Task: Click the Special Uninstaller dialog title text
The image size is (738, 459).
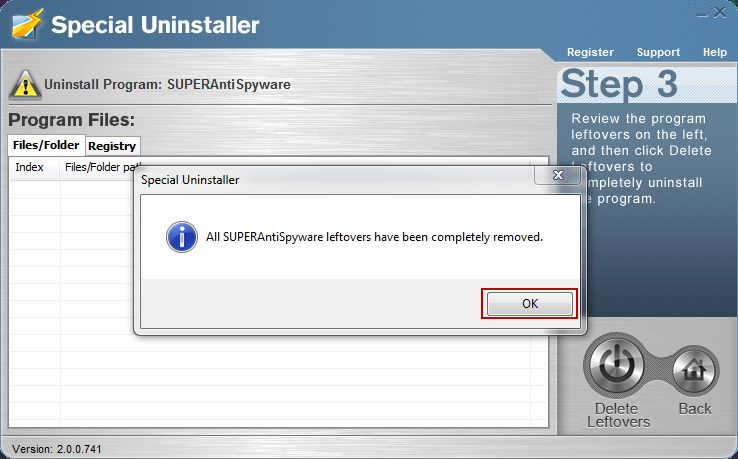Action: [190, 180]
